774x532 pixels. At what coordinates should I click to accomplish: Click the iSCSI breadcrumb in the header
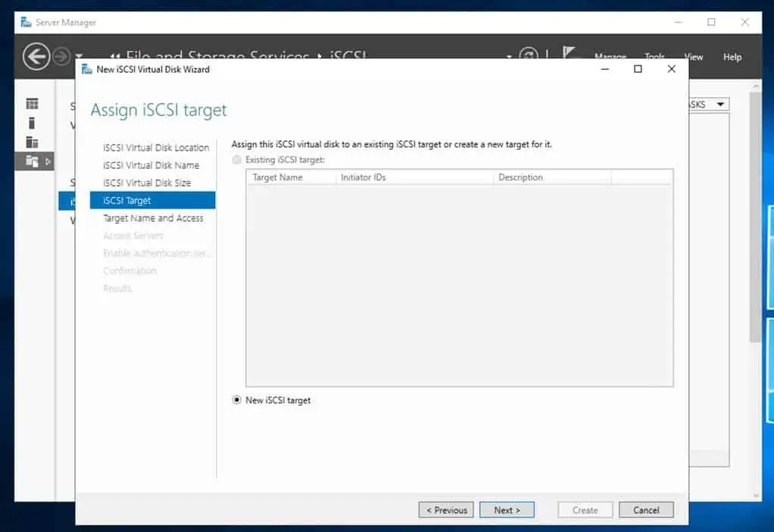point(348,54)
